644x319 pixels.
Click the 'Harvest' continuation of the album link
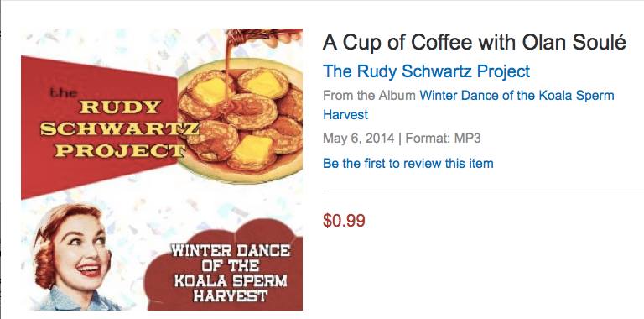pyautogui.click(x=345, y=115)
